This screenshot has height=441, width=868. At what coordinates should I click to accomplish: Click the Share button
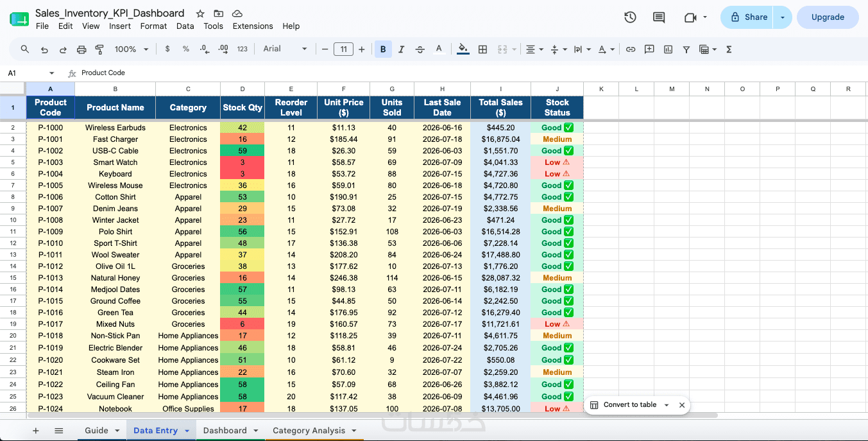[747, 17]
